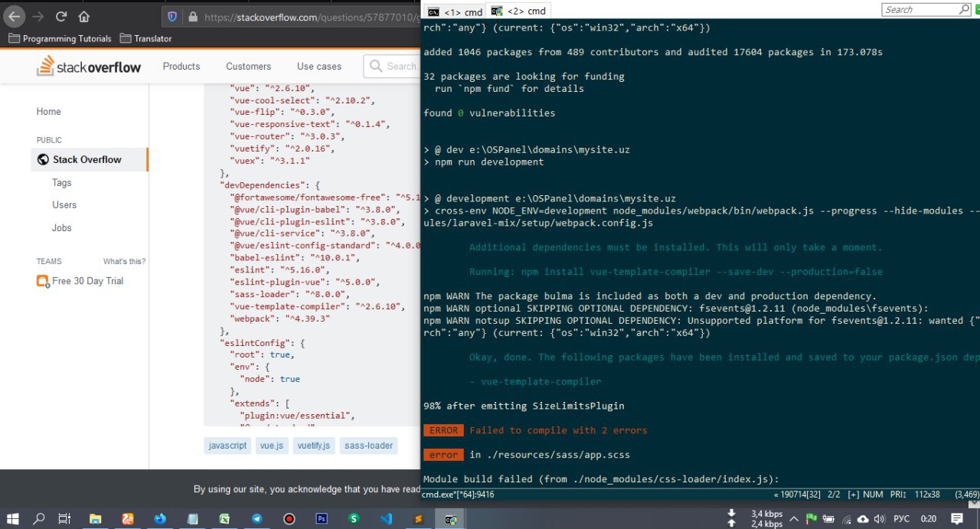Viewport: 980px width, 529px height.
Task: Open the red screen recorder taskbar icon
Action: point(289,518)
